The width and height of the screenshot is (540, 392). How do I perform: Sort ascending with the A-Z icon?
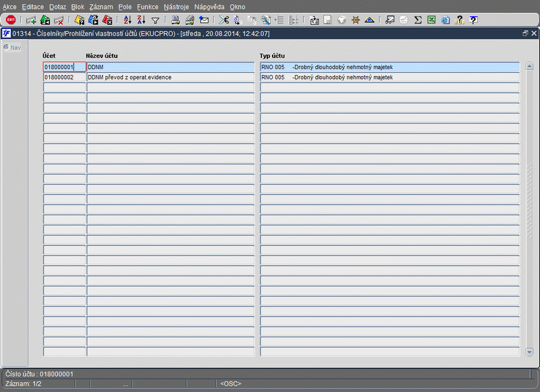pos(128,20)
